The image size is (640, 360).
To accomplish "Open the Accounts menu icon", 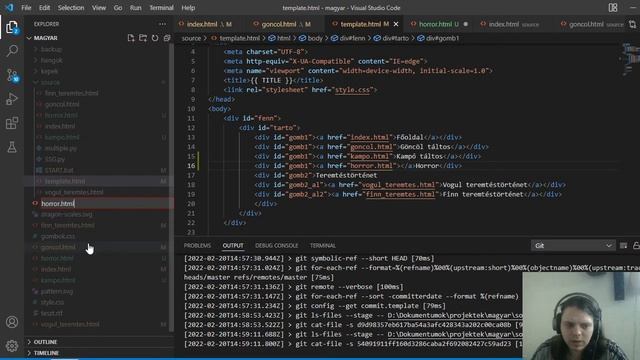I will click(12, 322).
